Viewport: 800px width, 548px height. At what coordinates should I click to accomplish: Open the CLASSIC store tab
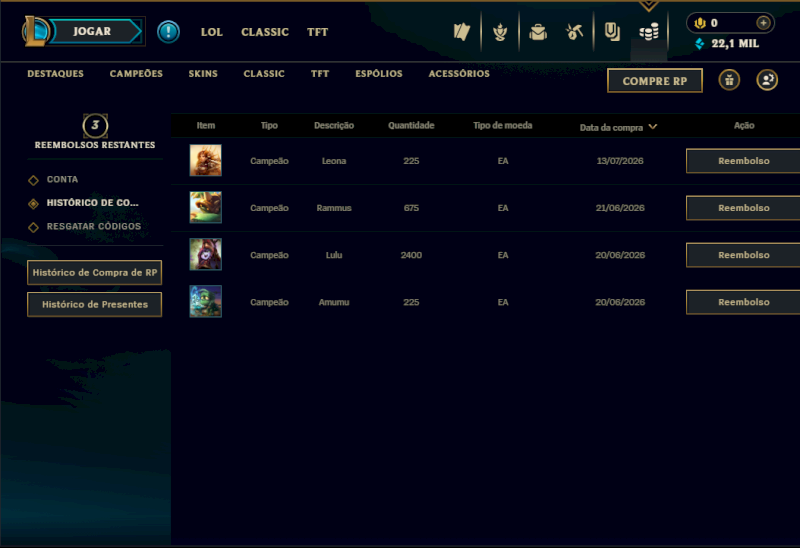[264, 73]
